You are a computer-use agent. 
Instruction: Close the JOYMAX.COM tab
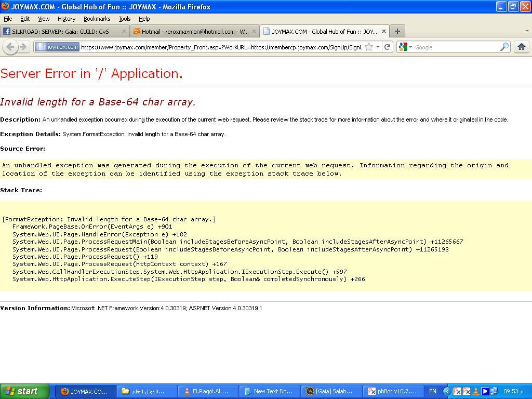(384, 31)
